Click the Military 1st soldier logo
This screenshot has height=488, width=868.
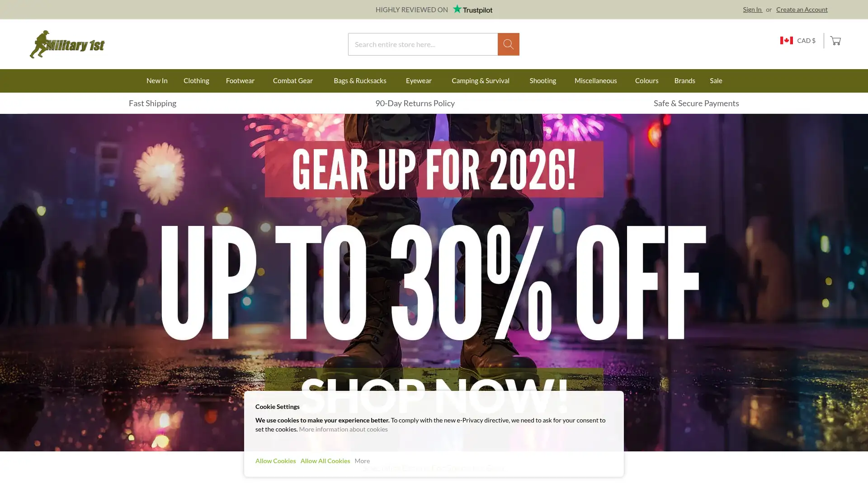[x=67, y=44]
